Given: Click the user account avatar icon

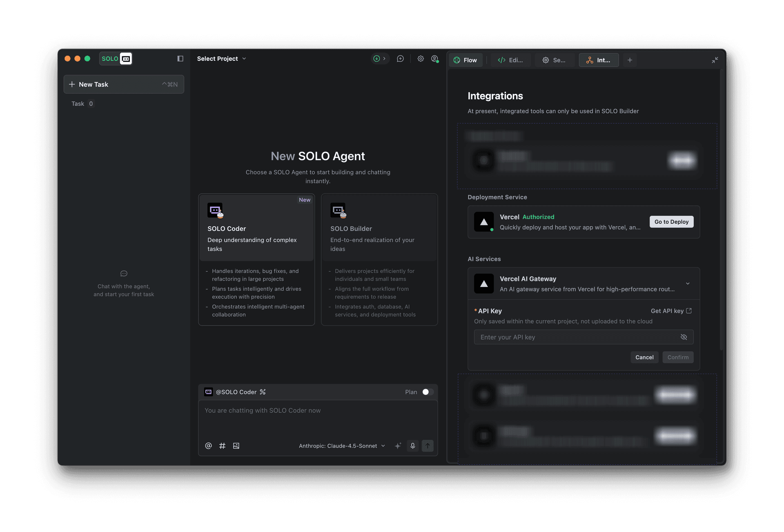Looking at the screenshot, I should click(435, 59).
